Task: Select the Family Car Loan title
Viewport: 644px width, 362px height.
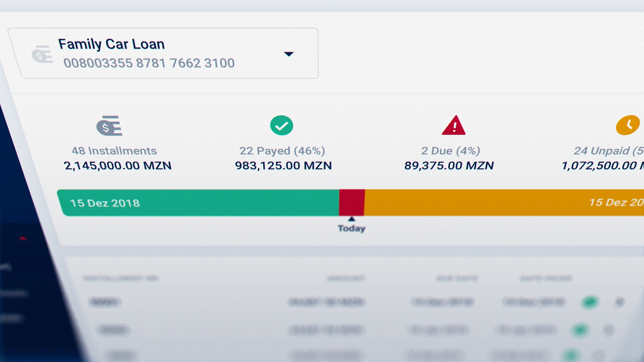Action: coord(111,44)
